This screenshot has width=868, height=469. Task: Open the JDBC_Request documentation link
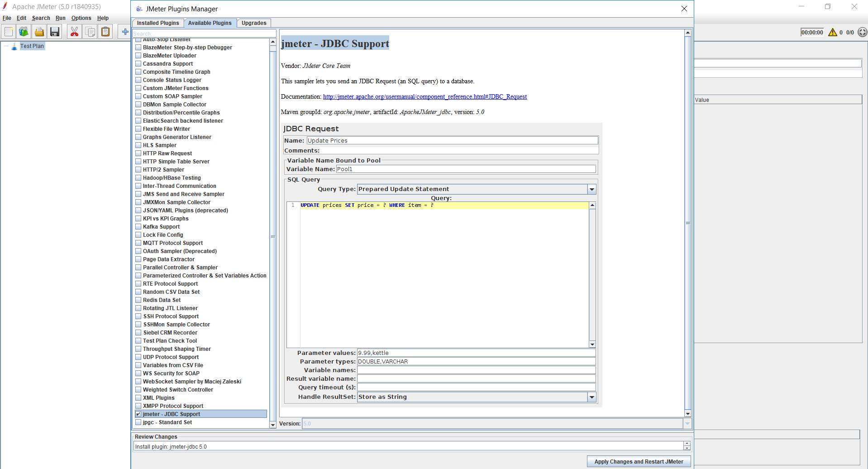coord(424,97)
